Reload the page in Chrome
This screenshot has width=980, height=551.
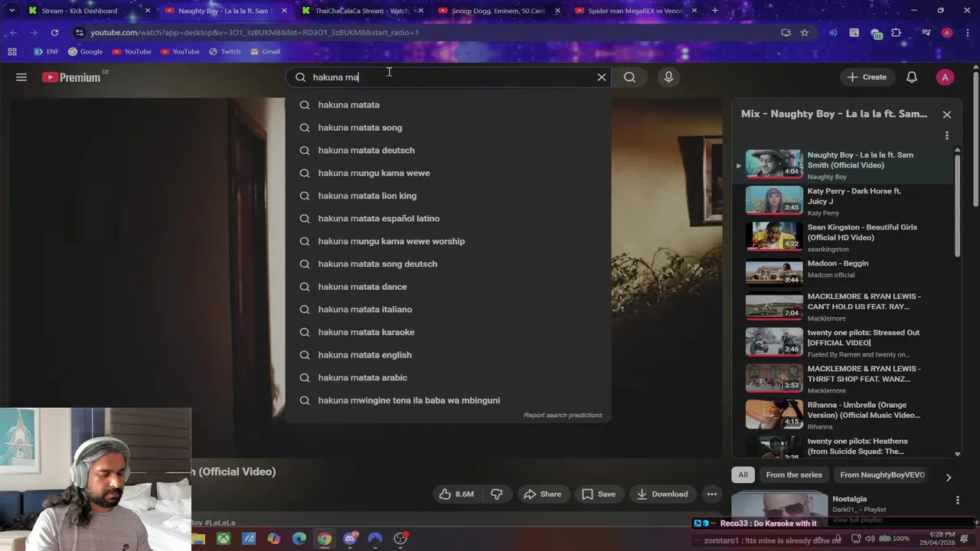(54, 33)
